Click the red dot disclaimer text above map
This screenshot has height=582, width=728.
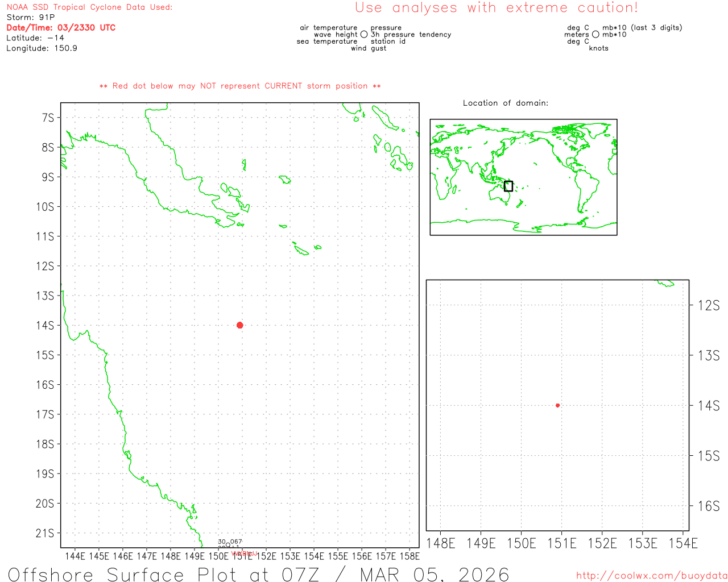click(240, 86)
